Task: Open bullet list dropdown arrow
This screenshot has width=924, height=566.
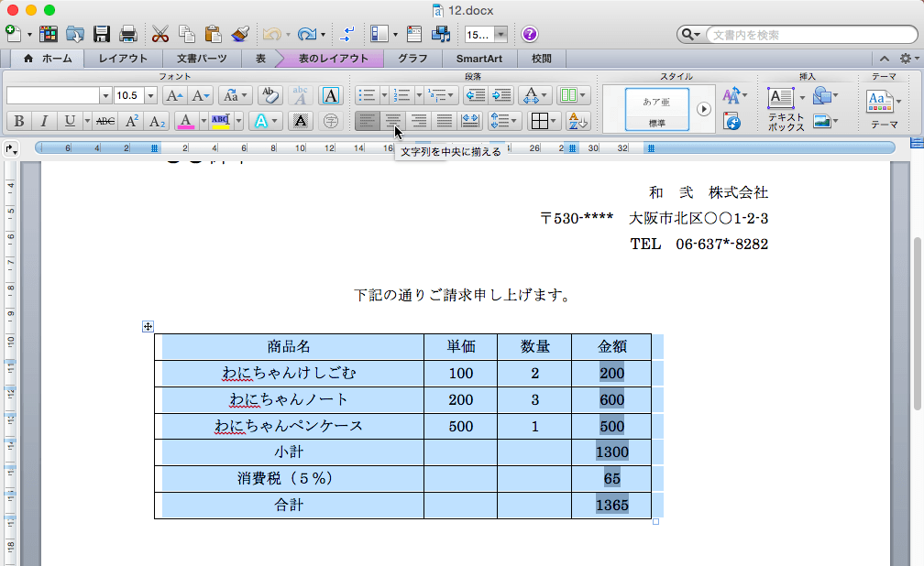Action: (383, 95)
